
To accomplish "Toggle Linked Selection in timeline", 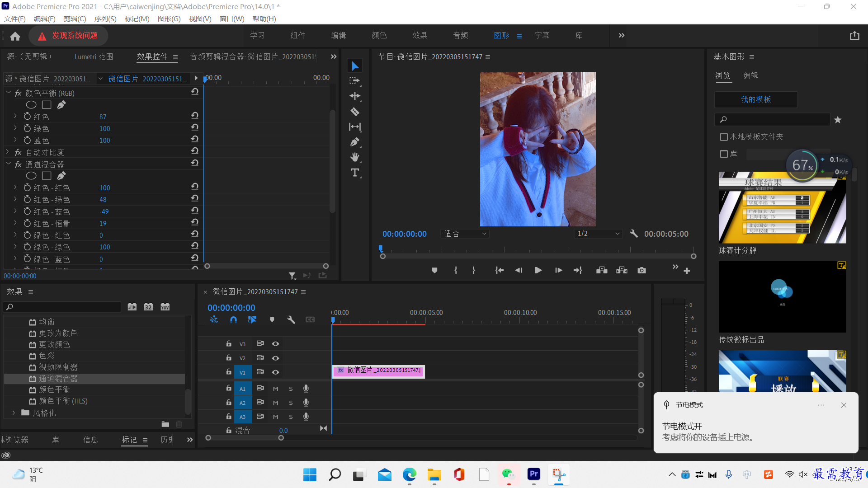I will click(x=252, y=319).
